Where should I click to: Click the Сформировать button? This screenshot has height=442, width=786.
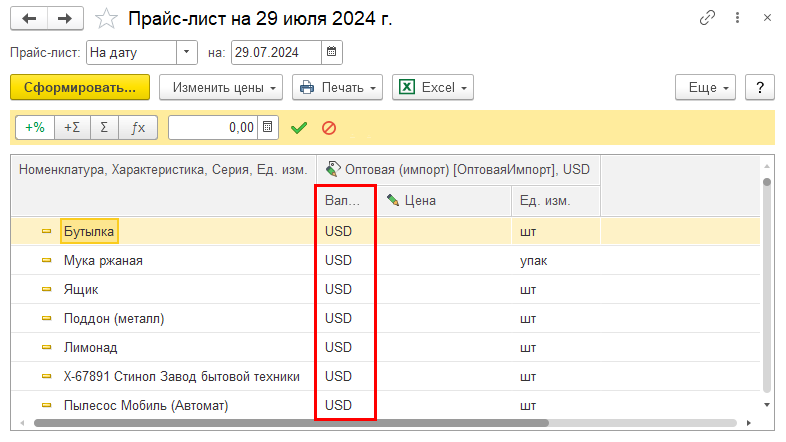(x=80, y=87)
